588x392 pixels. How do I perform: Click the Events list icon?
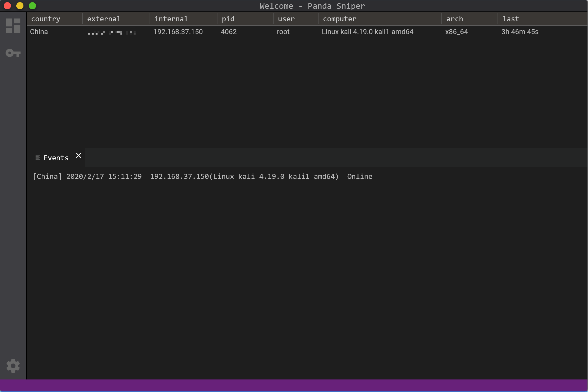point(38,158)
